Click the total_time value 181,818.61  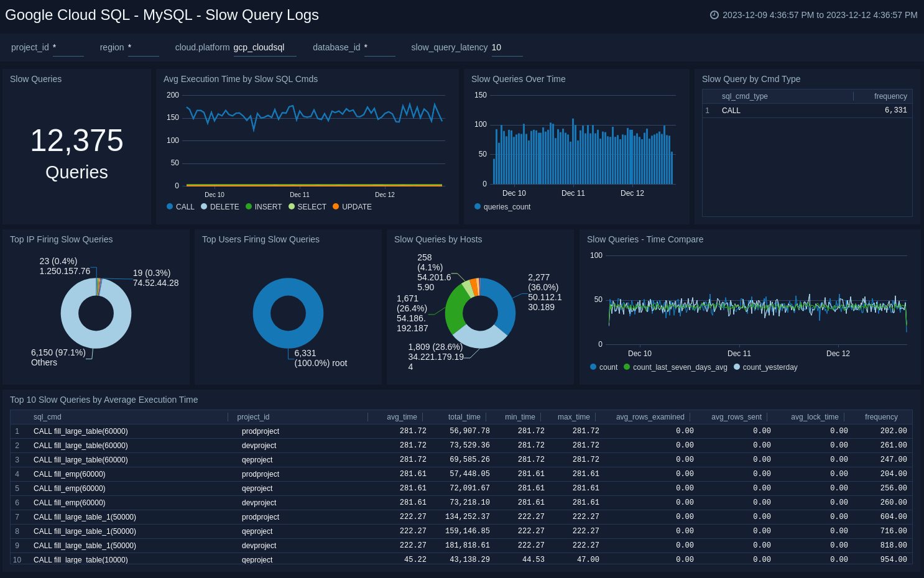pos(467,546)
